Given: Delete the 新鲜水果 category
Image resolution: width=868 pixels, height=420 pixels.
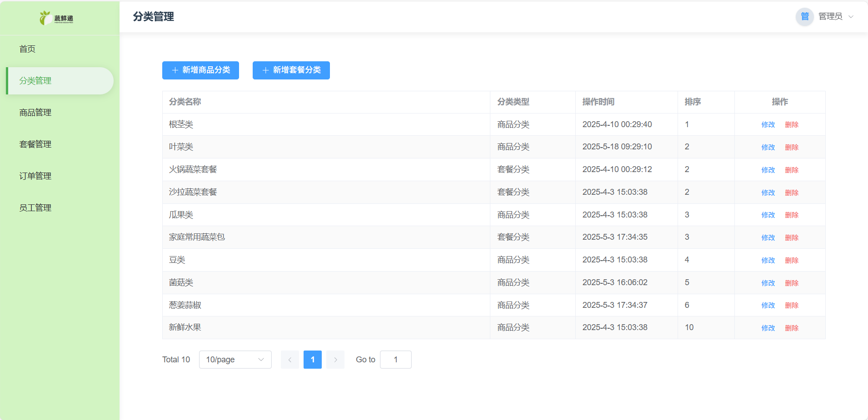Looking at the screenshot, I should pyautogui.click(x=792, y=328).
